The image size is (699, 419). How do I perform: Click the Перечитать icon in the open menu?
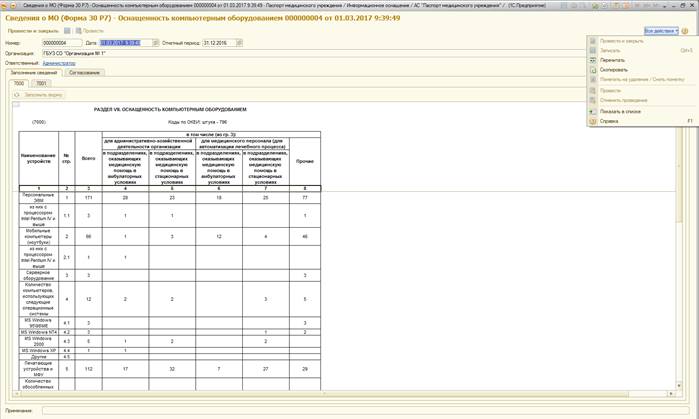pos(592,60)
